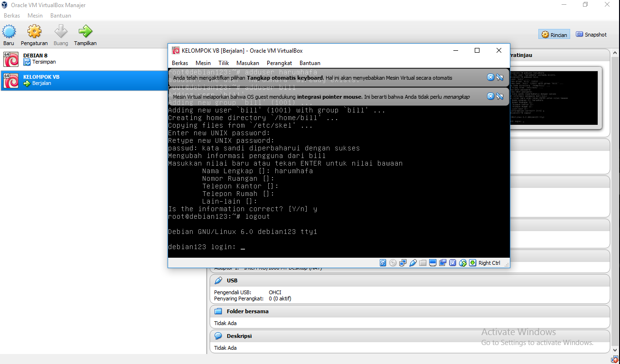Open Pengaturan settings gear icon
Screen dimensions: 620x364
coord(34,32)
